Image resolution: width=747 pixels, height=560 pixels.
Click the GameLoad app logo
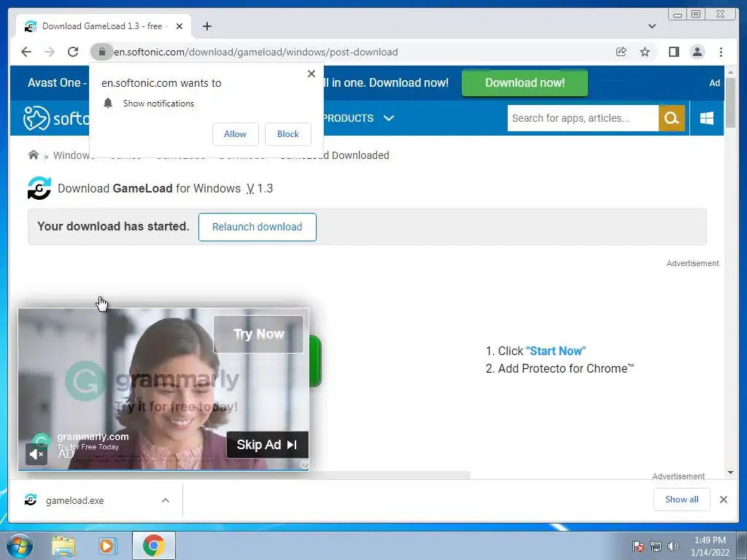click(39, 188)
